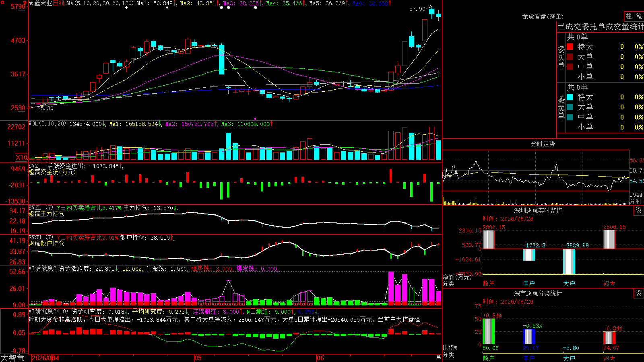The width and height of the screenshot is (644, 362).
Task: Click the 25.30 low price label
Action: [45, 108]
